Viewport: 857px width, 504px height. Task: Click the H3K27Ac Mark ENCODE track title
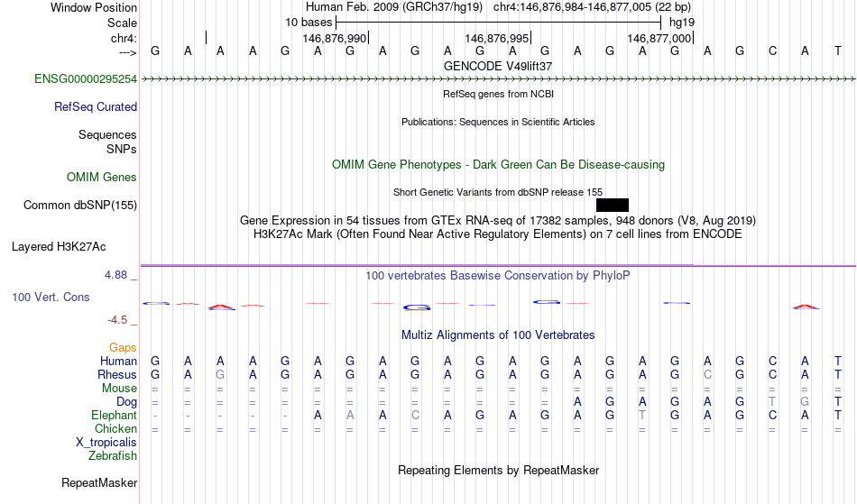498,234
